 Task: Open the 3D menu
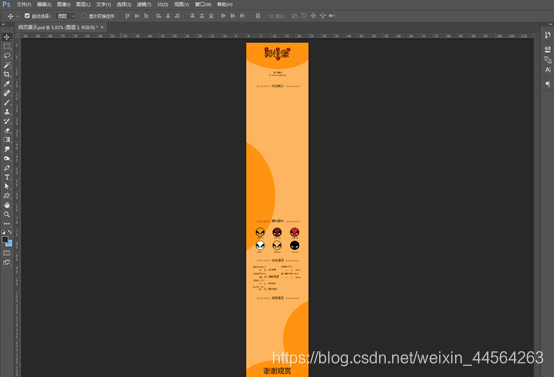click(163, 5)
